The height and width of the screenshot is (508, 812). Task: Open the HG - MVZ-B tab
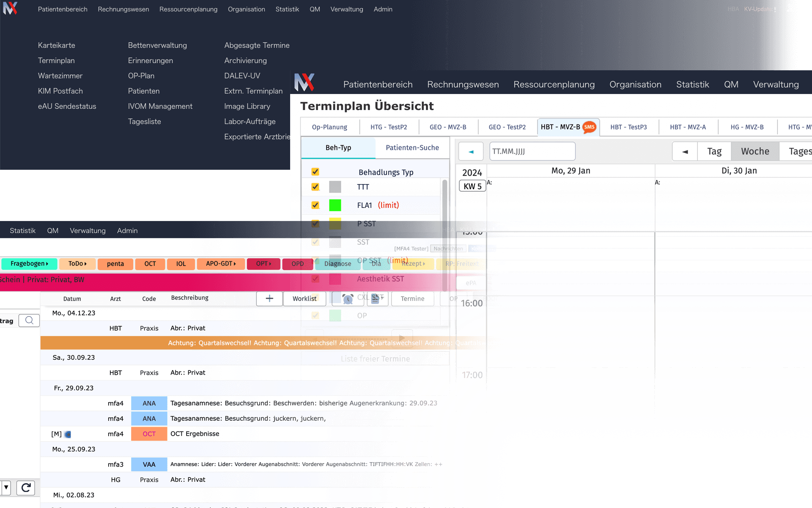747,127
